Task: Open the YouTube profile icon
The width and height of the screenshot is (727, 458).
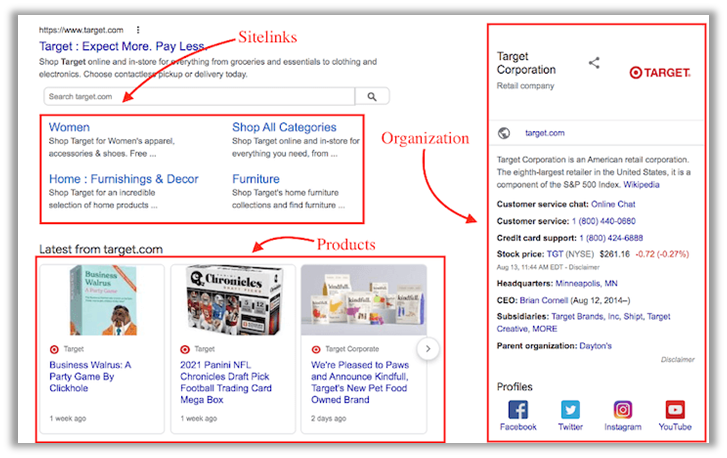Action: (x=675, y=410)
